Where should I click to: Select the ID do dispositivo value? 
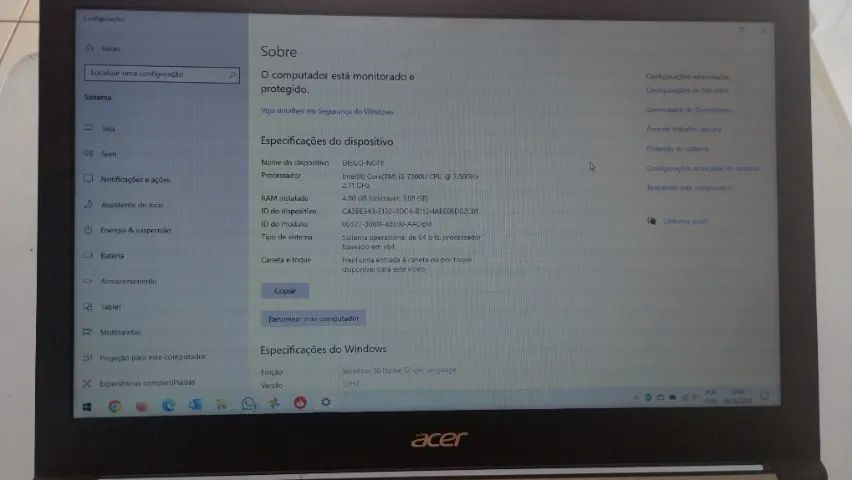pyautogui.click(x=410, y=211)
